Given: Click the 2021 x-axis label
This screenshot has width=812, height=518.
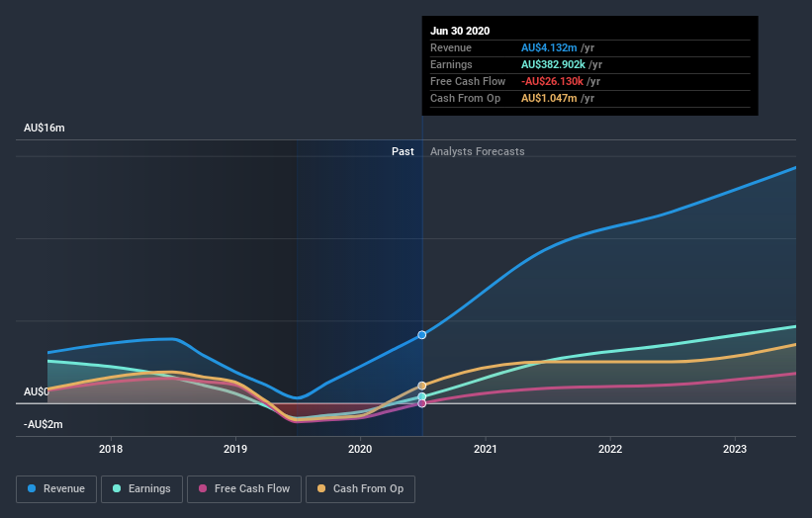Looking at the screenshot, I should coord(486,449).
